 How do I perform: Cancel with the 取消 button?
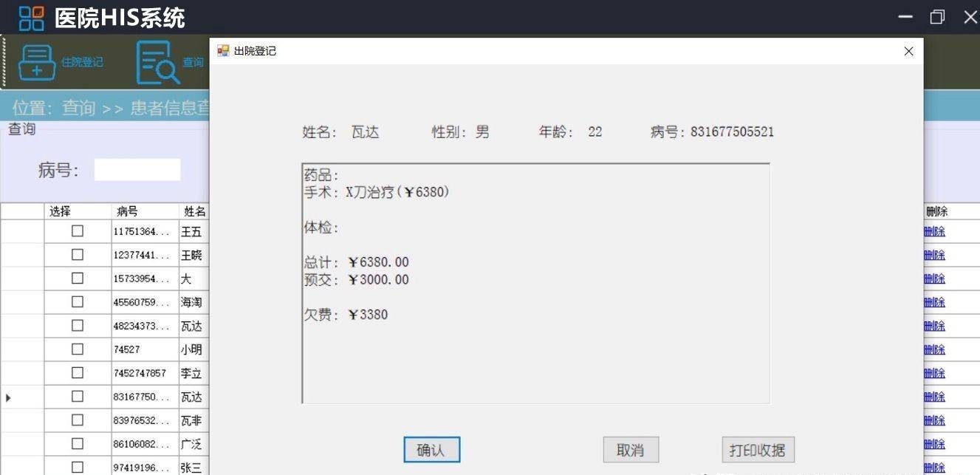(x=631, y=450)
